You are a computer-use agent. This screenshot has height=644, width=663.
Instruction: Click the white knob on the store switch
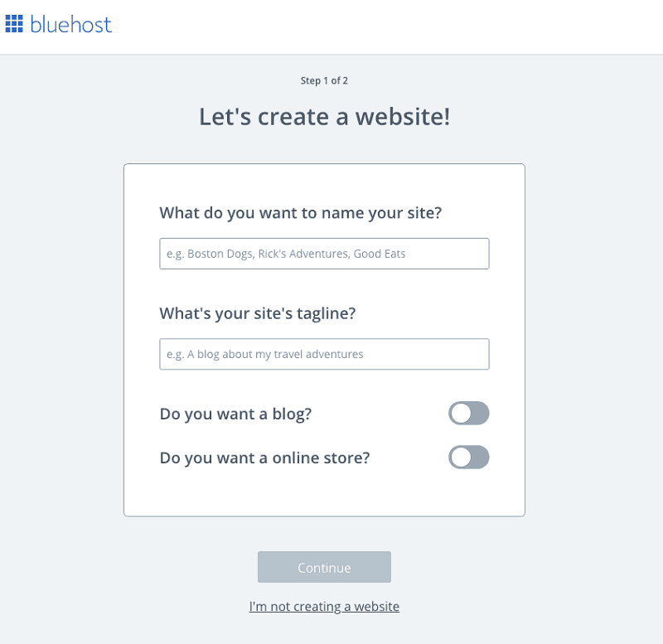pos(461,458)
